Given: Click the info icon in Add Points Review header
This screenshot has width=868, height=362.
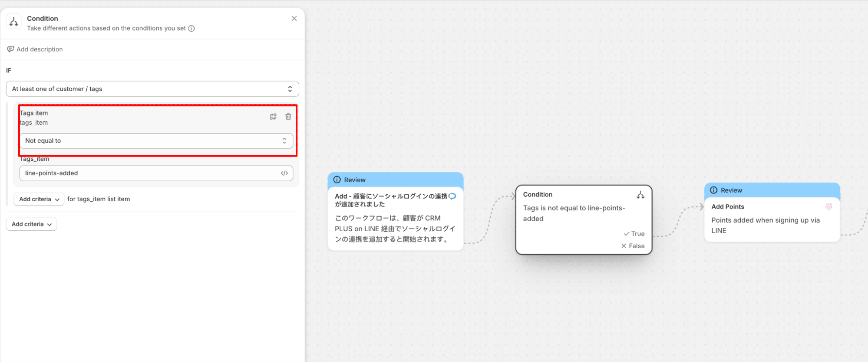Looking at the screenshot, I should pos(713,190).
